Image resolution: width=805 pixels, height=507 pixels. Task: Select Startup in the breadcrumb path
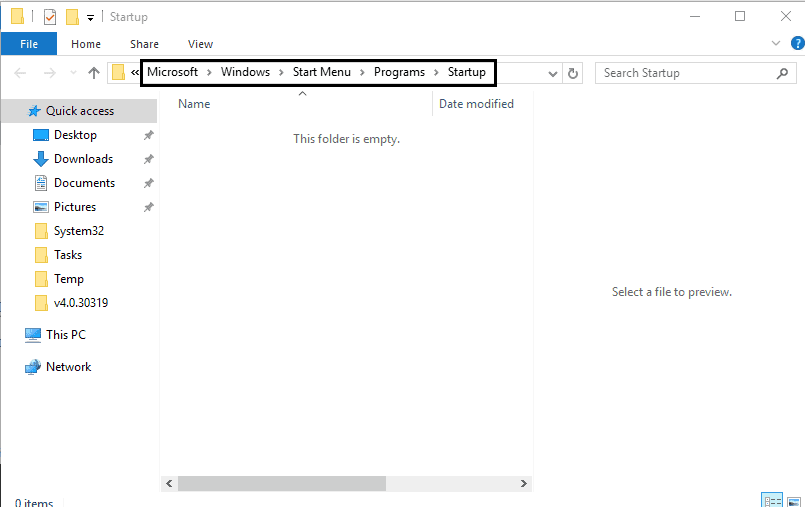(467, 72)
